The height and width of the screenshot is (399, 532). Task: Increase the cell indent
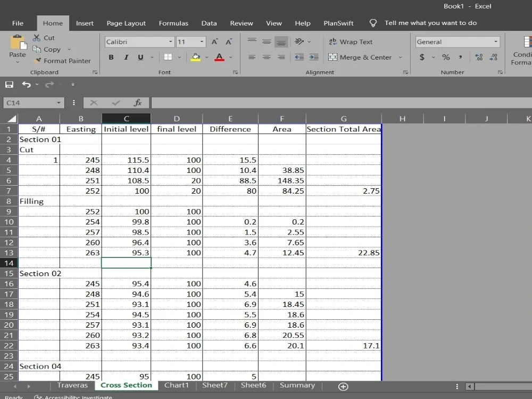(x=314, y=57)
